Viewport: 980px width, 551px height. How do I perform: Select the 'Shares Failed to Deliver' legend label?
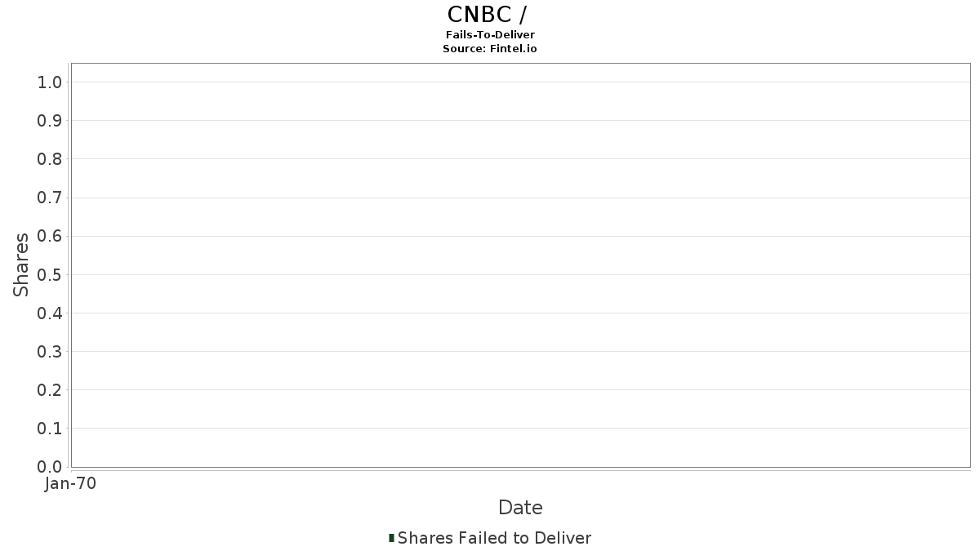[494, 538]
